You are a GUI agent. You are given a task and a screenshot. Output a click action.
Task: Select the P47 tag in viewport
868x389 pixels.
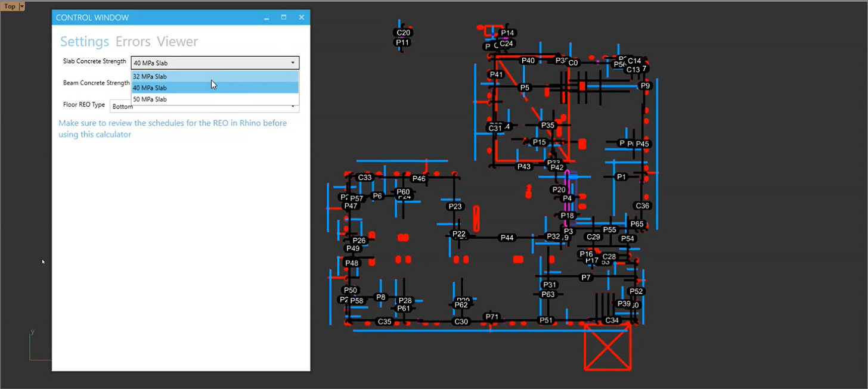(x=351, y=206)
